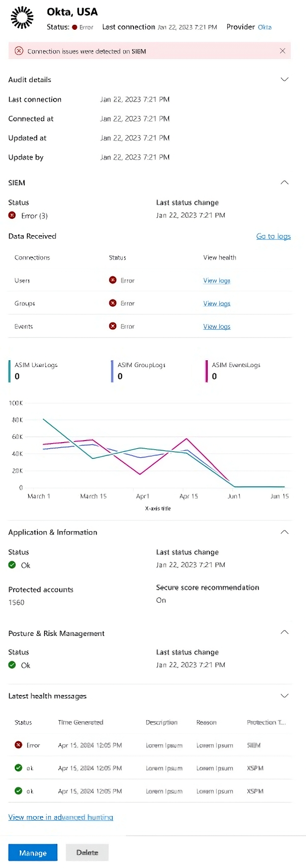
Task: Collapse the Application & Information section
Action: pyautogui.click(x=285, y=532)
